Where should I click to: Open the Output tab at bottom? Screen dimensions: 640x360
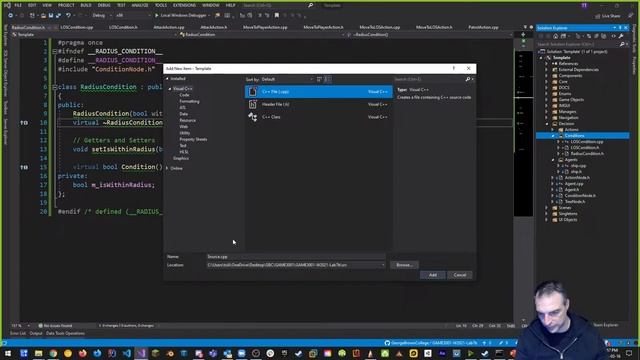pyautogui.click(x=36, y=333)
